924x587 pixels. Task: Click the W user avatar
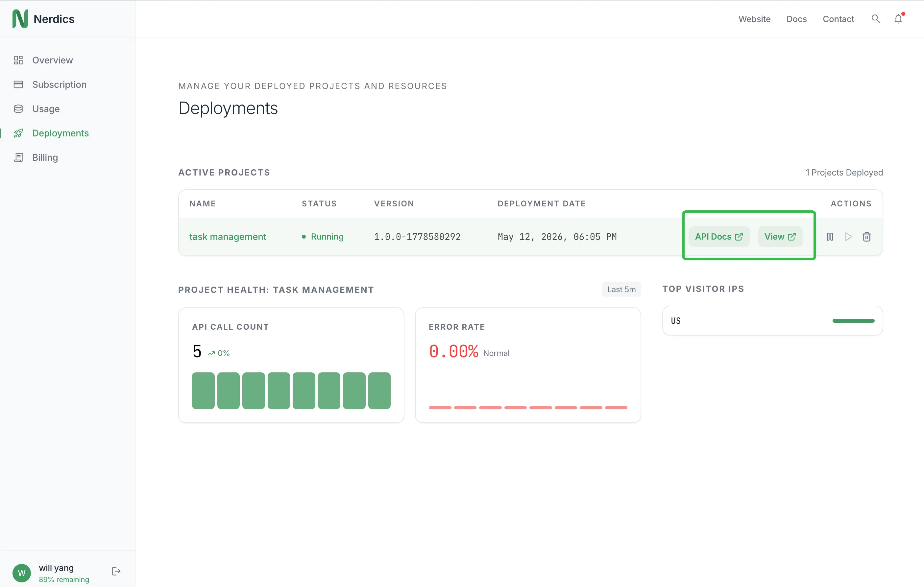click(x=21, y=573)
